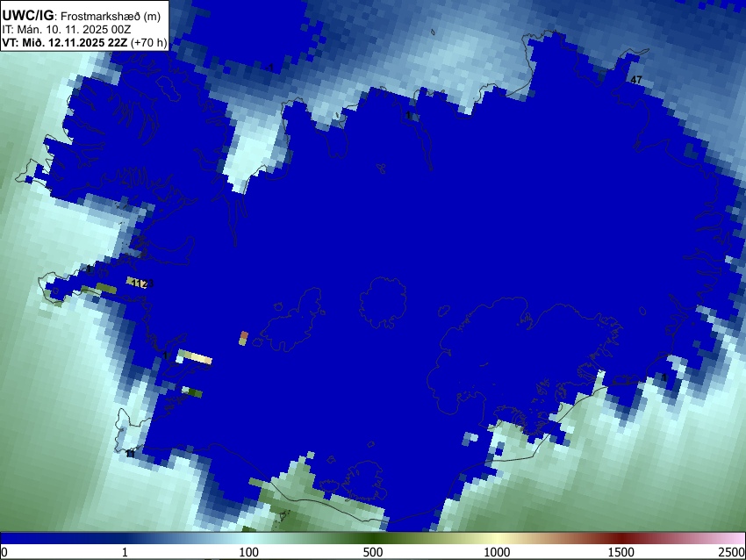This screenshot has width=746, height=560.
Task: Click the "47" value label on the map
Action: click(x=636, y=80)
